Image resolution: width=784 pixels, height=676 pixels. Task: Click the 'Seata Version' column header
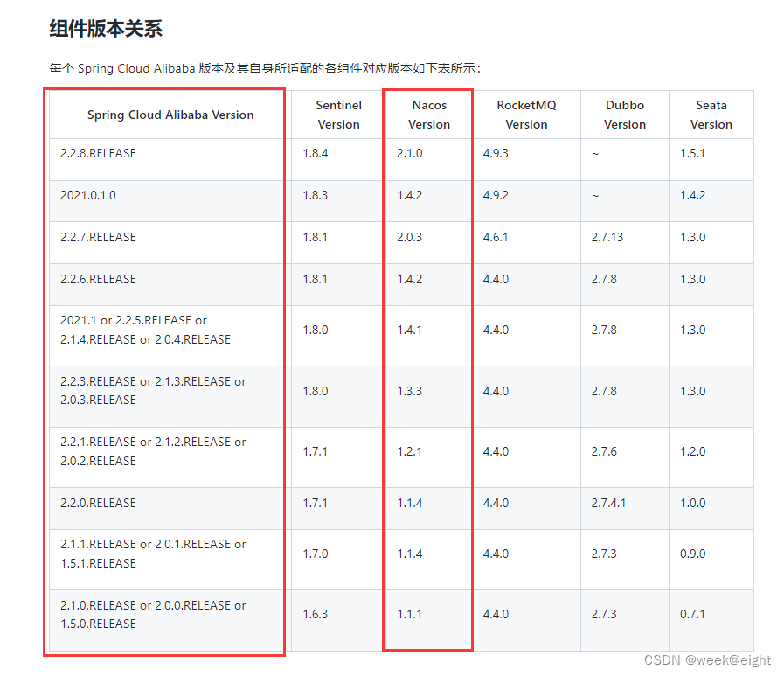[711, 115]
